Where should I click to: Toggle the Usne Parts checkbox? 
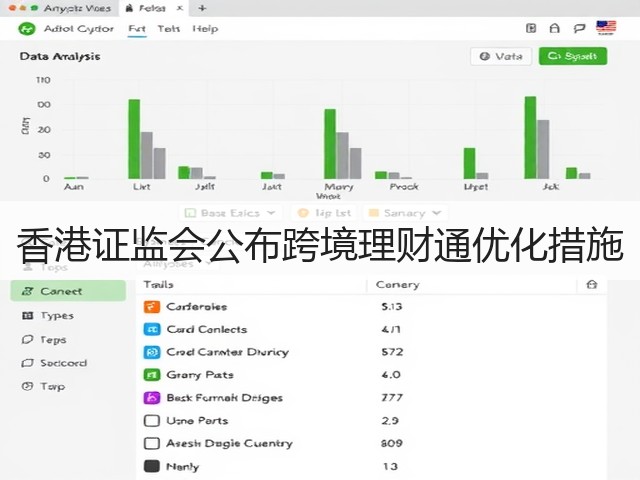coord(152,420)
